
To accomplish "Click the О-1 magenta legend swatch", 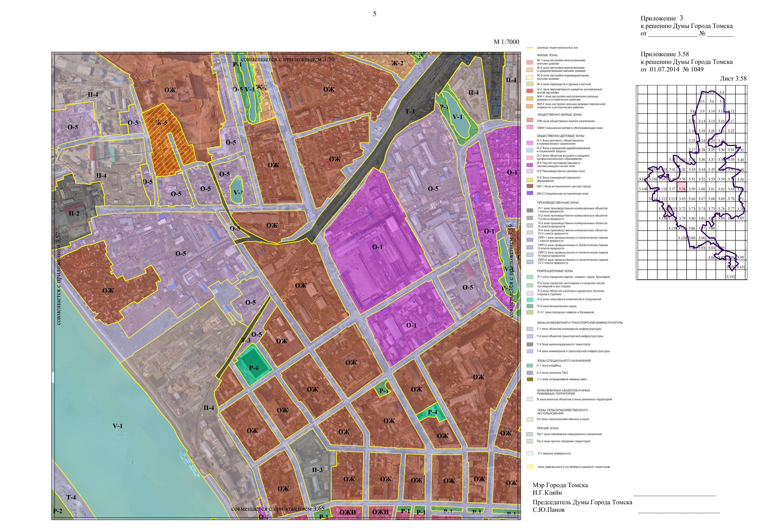I will pos(530,142).
